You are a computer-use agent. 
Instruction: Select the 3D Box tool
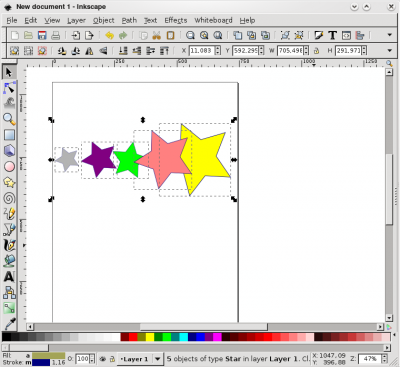(9, 151)
